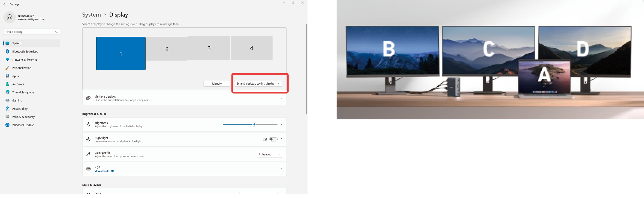Expand the Brightness options chevron
Screen dimensions: 644x198
point(282,124)
